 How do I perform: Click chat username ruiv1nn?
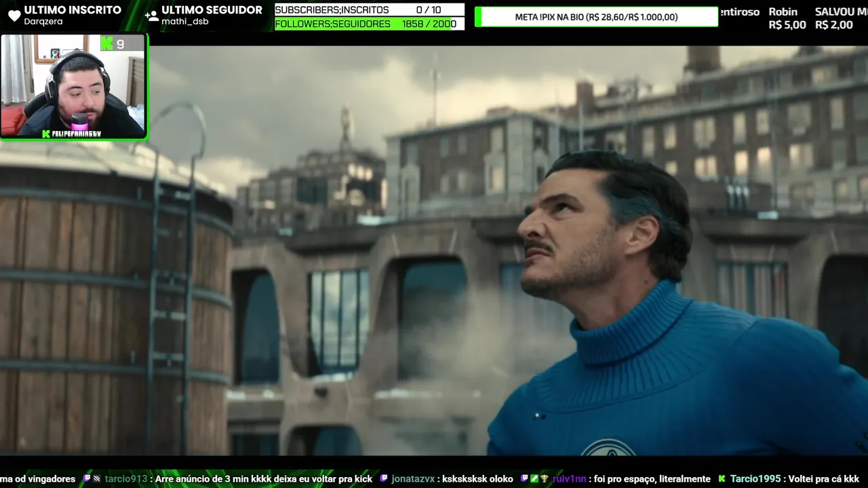click(569, 479)
